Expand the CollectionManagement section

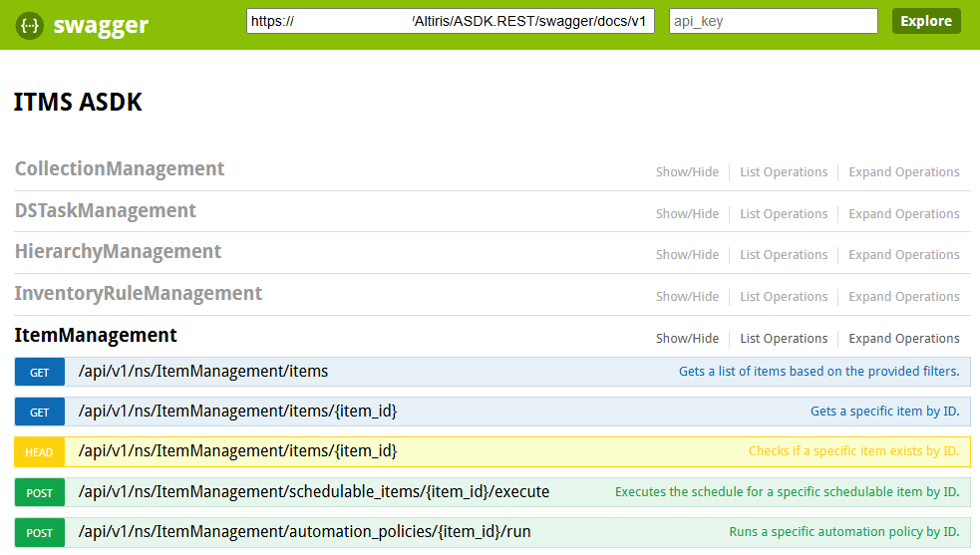pos(120,169)
